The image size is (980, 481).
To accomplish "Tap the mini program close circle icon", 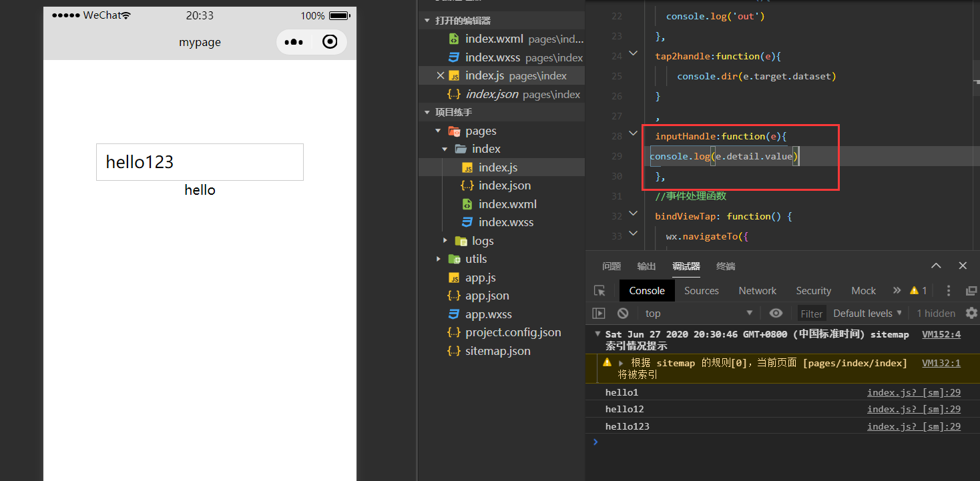I will pyautogui.click(x=330, y=42).
